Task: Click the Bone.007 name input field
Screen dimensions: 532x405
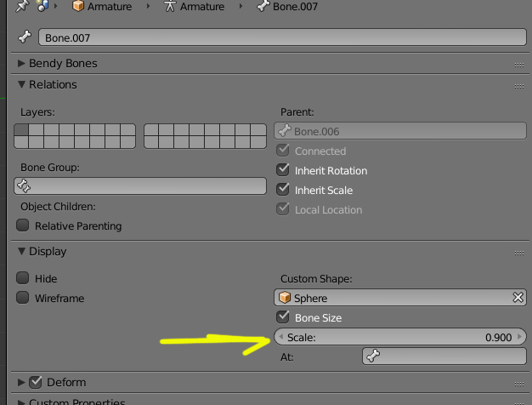Action: click(282, 37)
